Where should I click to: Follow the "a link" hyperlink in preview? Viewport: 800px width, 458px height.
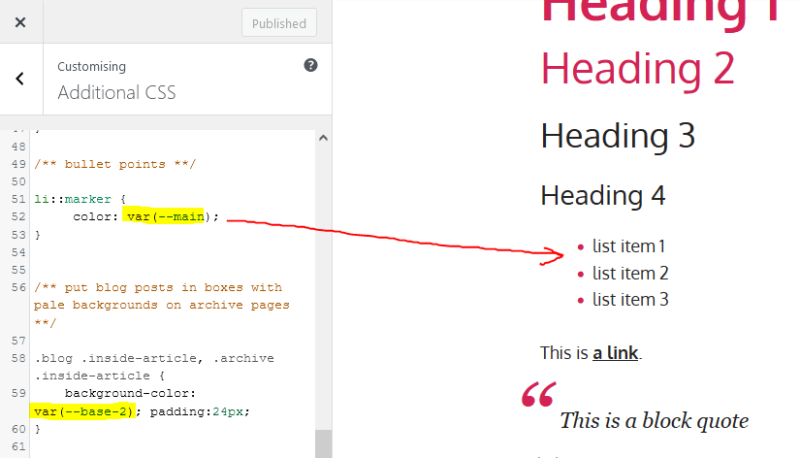click(x=615, y=352)
